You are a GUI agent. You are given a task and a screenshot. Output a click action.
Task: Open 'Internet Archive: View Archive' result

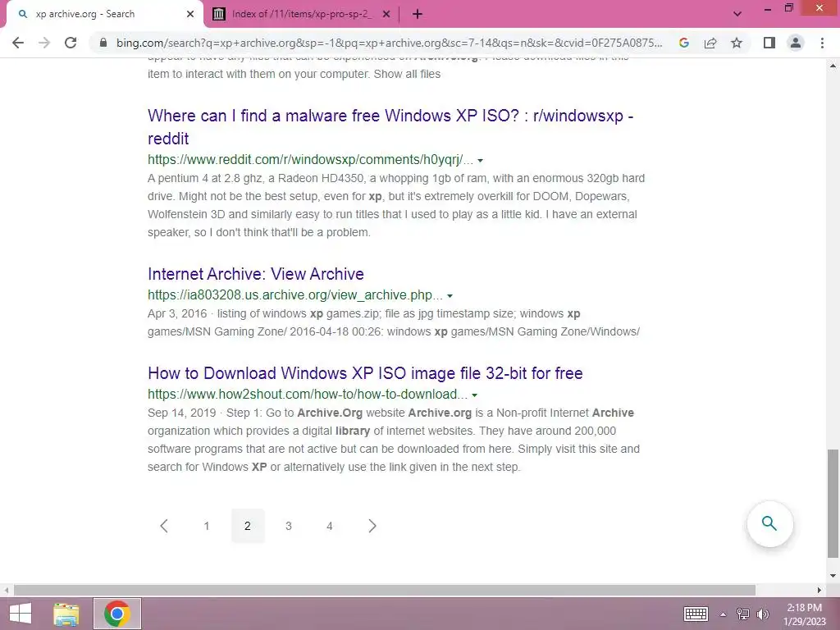pyautogui.click(x=256, y=274)
